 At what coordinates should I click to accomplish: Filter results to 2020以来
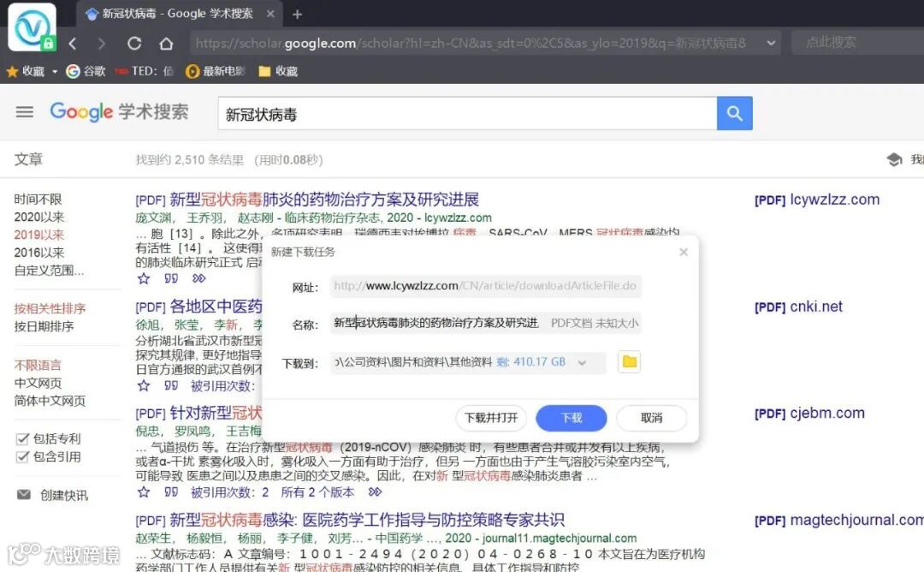pyautogui.click(x=38, y=217)
